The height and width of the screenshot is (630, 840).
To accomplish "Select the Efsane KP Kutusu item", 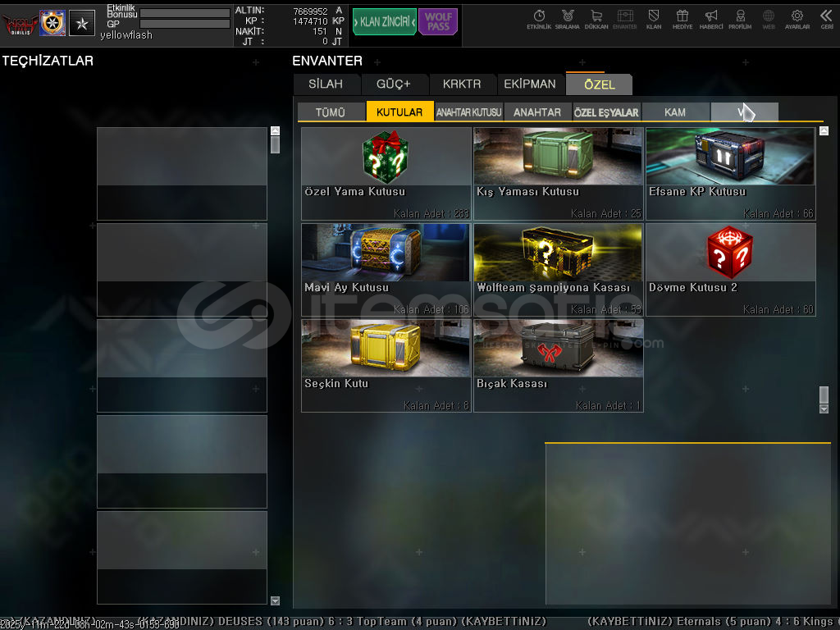I will click(730, 173).
